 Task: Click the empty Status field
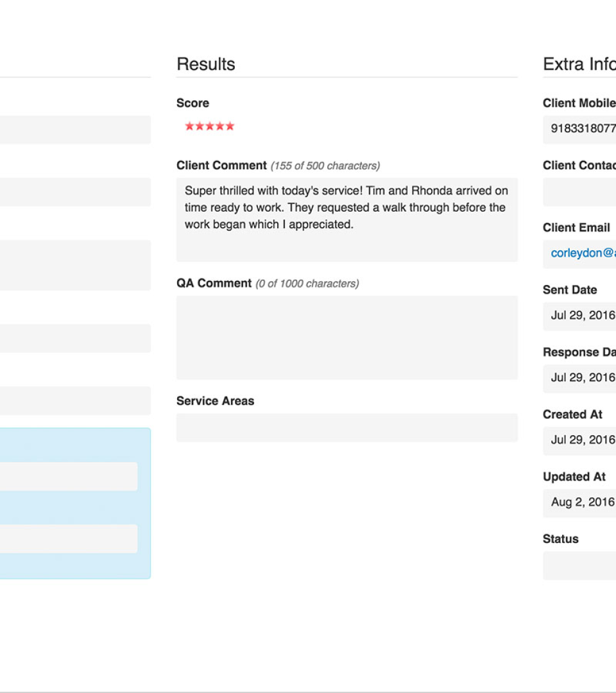tap(579, 565)
